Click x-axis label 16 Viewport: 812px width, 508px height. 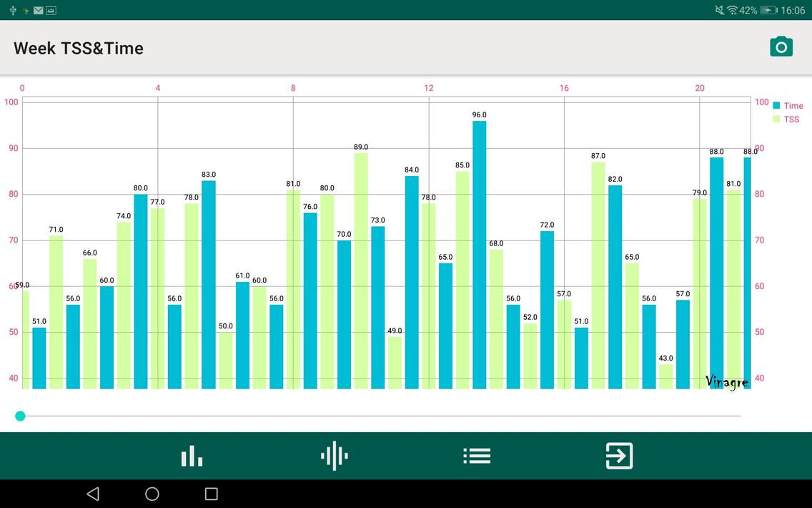(x=564, y=88)
